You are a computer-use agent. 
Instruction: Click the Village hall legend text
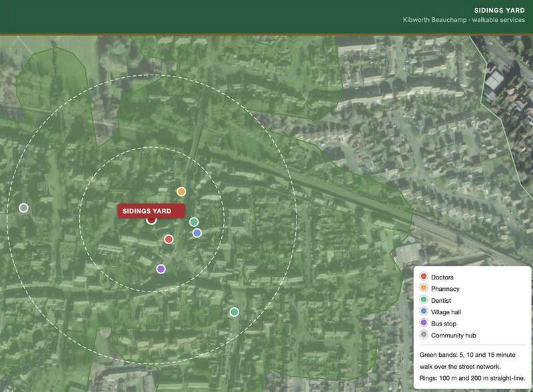tap(446, 312)
